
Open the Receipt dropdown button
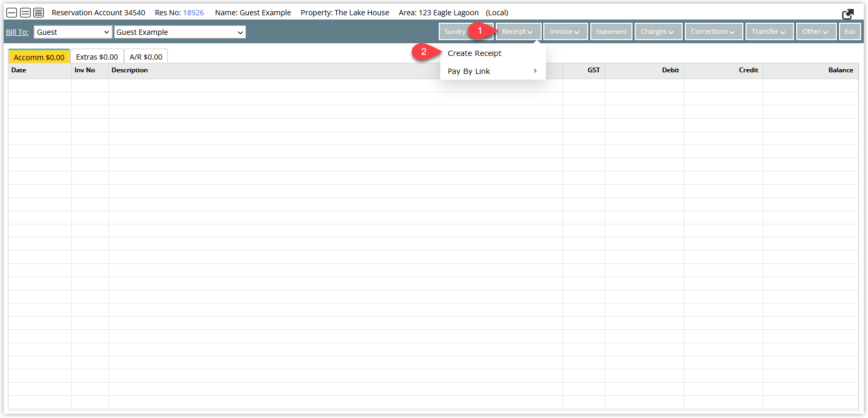click(x=518, y=32)
